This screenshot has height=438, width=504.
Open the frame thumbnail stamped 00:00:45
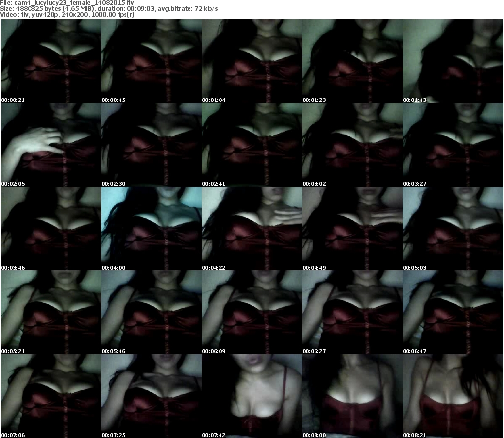tap(152, 61)
